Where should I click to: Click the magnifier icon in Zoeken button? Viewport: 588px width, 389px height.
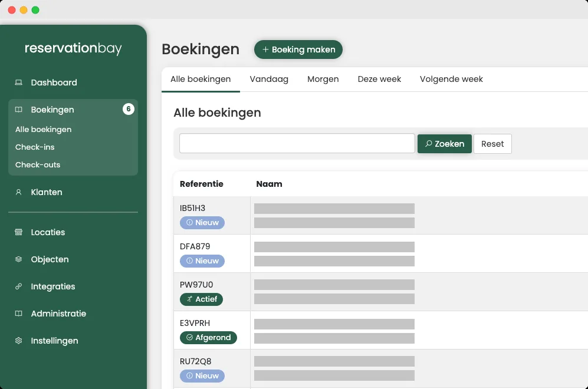(429, 144)
